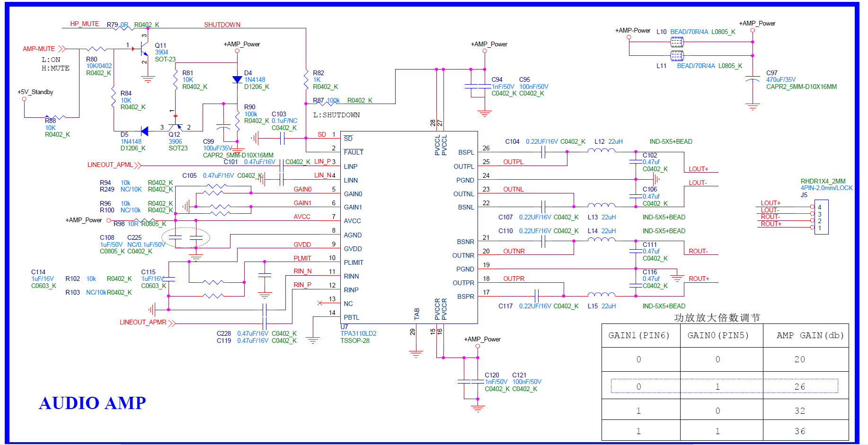
Task: Click the L10 ferrite bead symbol
Action: click(677, 42)
